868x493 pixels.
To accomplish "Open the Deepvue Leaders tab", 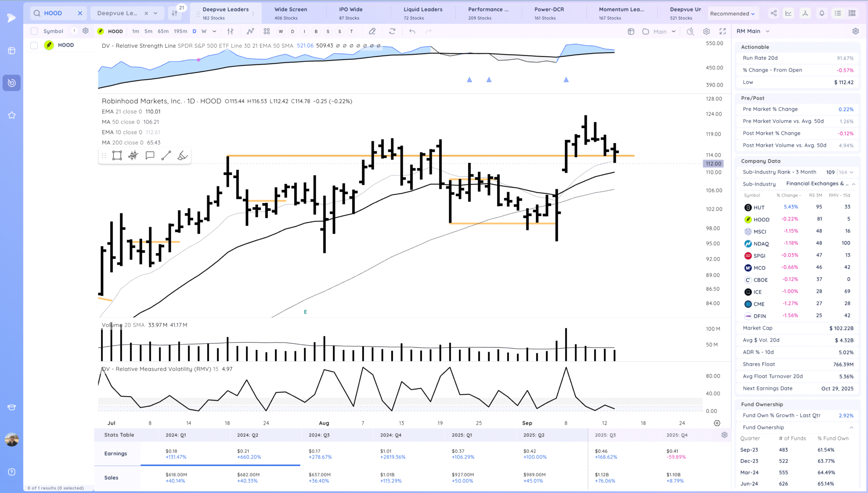I will pos(226,13).
